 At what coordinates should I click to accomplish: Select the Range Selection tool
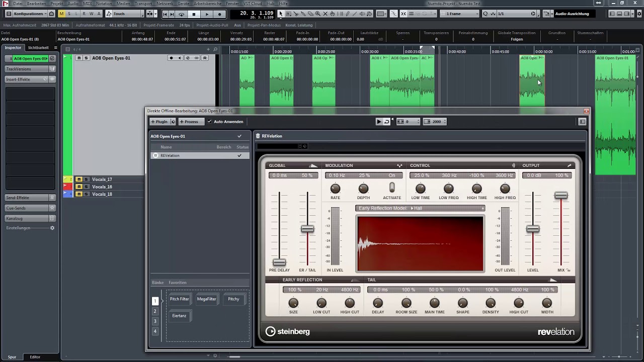pyautogui.click(x=289, y=14)
